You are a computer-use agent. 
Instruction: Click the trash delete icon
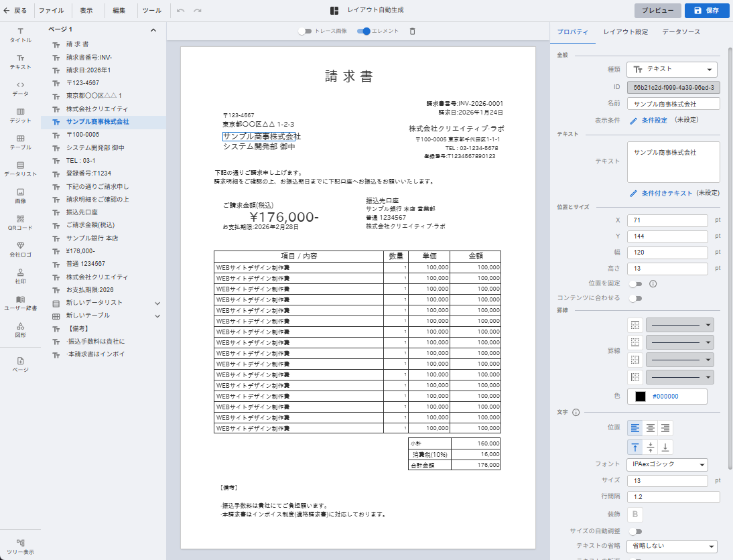pyautogui.click(x=412, y=31)
